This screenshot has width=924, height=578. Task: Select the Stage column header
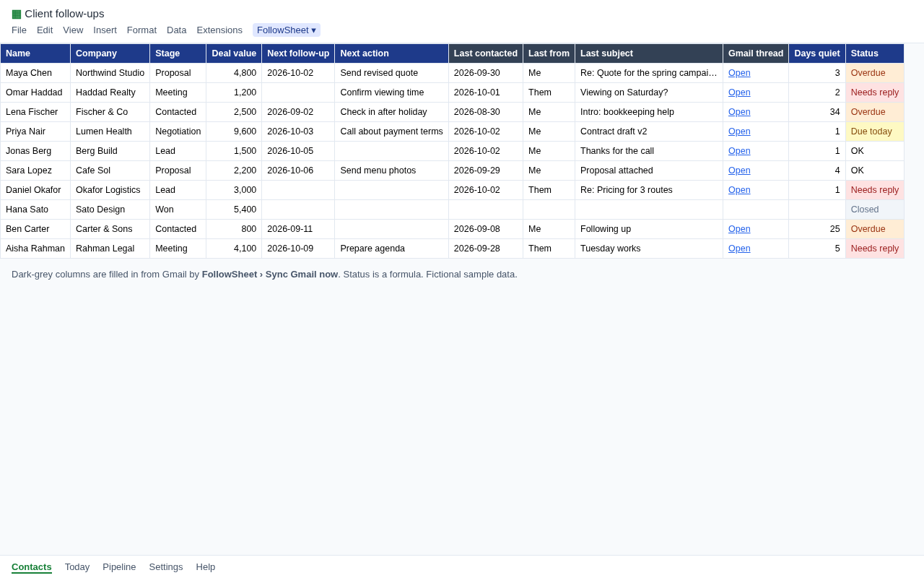(178, 53)
